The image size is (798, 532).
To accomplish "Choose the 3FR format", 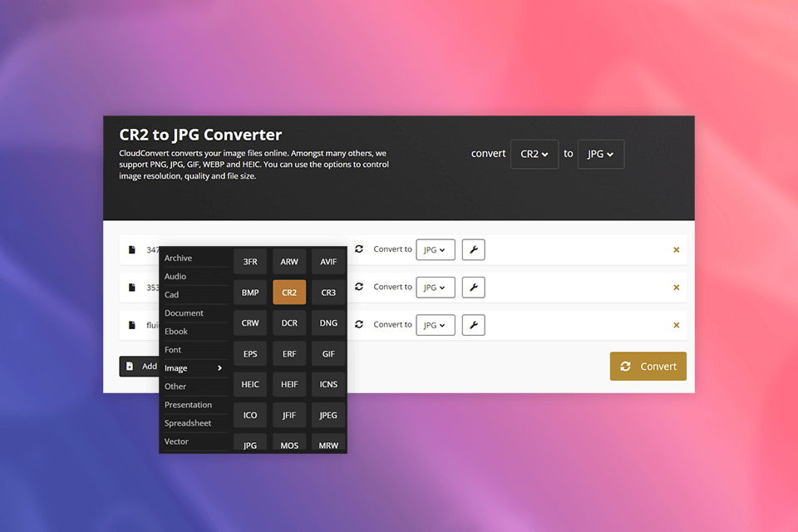I will pos(250,262).
